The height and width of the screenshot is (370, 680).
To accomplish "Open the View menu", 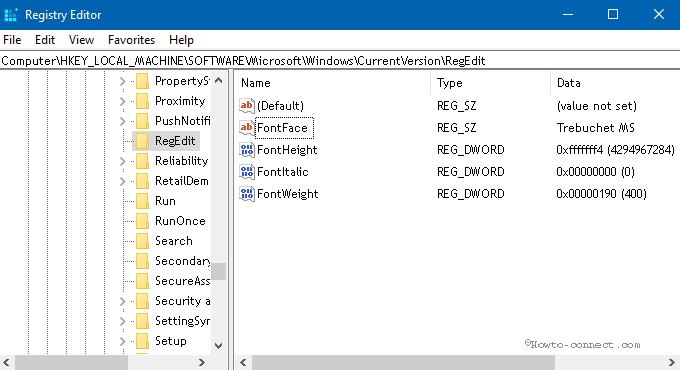I will (81, 40).
